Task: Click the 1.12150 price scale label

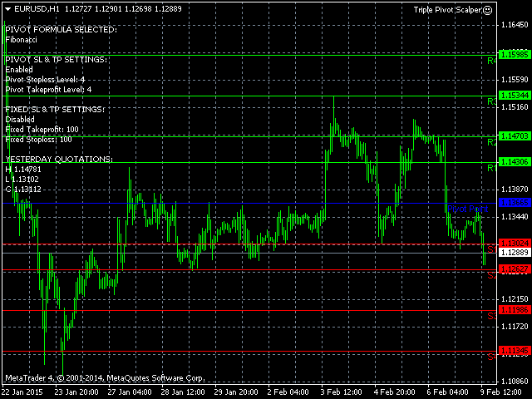Action: click(x=515, y=299)
